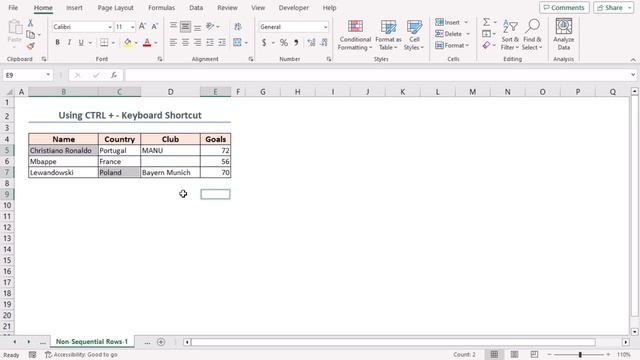
Task: Increase decimal places
Action: (311, 42)
